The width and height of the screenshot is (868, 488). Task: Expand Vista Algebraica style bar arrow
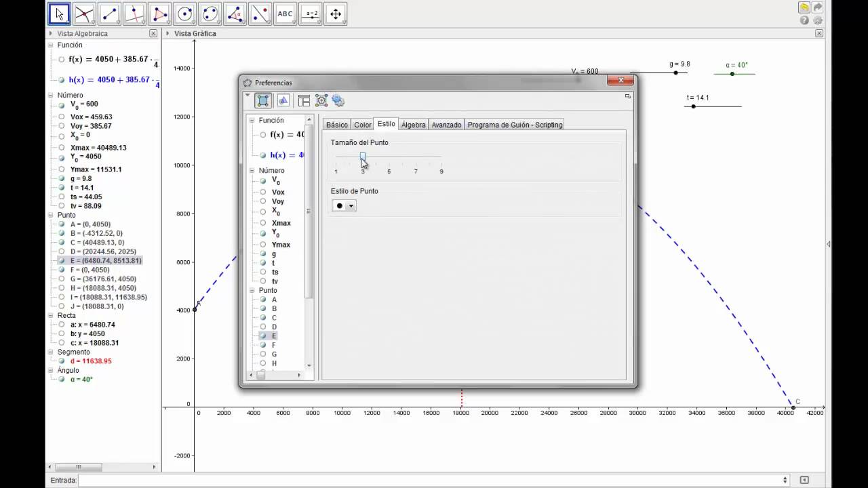click(51, 33)
